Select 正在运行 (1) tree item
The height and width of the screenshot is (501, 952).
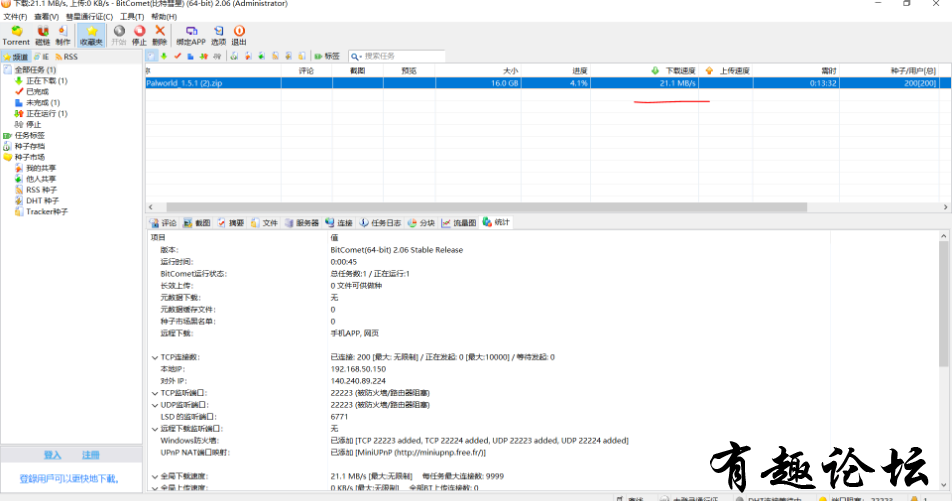click(47, 114)
